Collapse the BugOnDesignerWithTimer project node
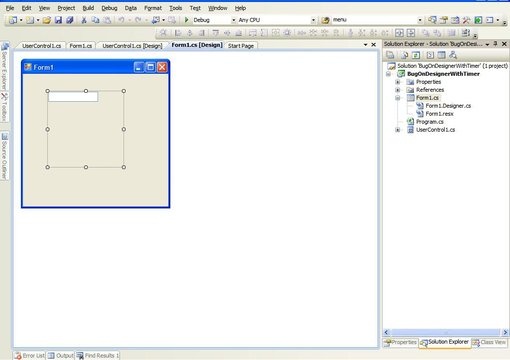The width and height of the screenshot is (510, 360). pyautogui.click(x=388, y=74)
